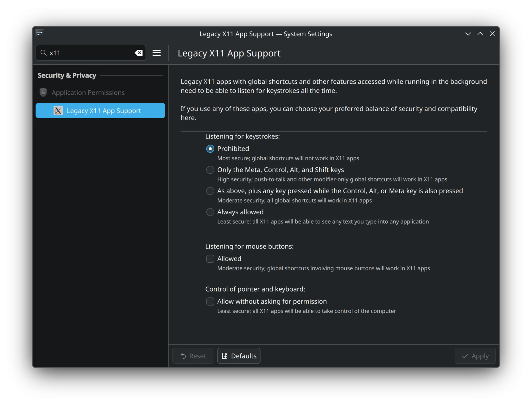532x406 pixels.
Task: Open Application Permissions in the sidebar
Action: 100,93
